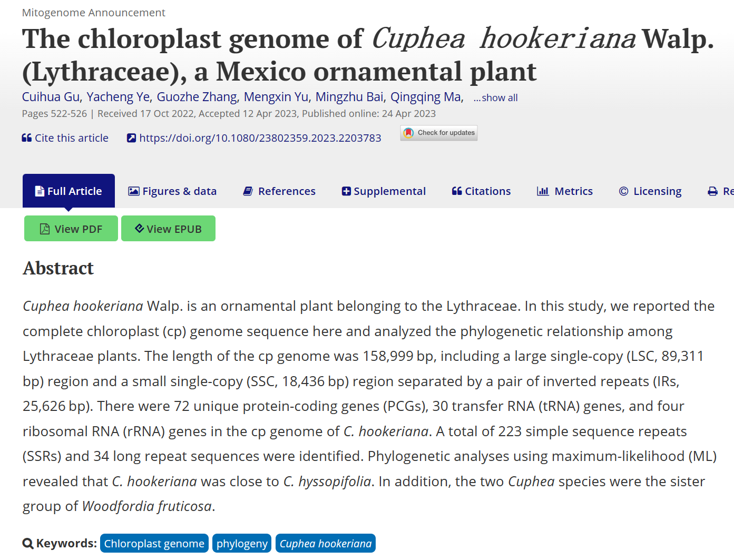Click the plus icon beside Supplemental
Screen dimensions: 734x560
(346, 191)
